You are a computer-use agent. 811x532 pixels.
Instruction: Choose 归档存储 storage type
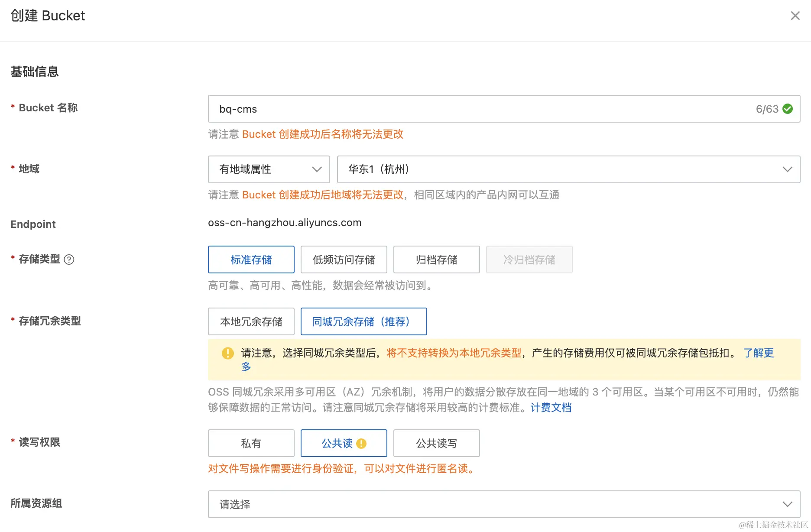(x=436, y=260)
